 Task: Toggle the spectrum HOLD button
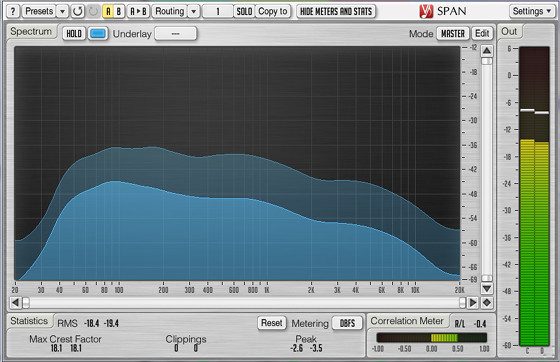(x=74, y=34)
